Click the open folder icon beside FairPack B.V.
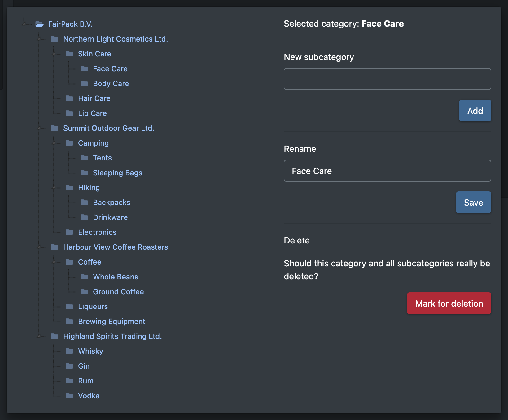Image resolution: width=508 pixels, height=420 pixels. [39, 24]
